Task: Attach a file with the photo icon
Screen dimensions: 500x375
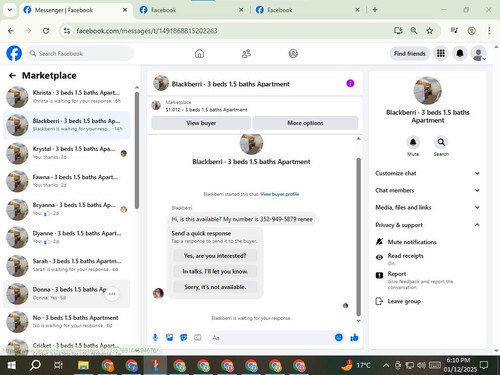Action: point(170,338)
